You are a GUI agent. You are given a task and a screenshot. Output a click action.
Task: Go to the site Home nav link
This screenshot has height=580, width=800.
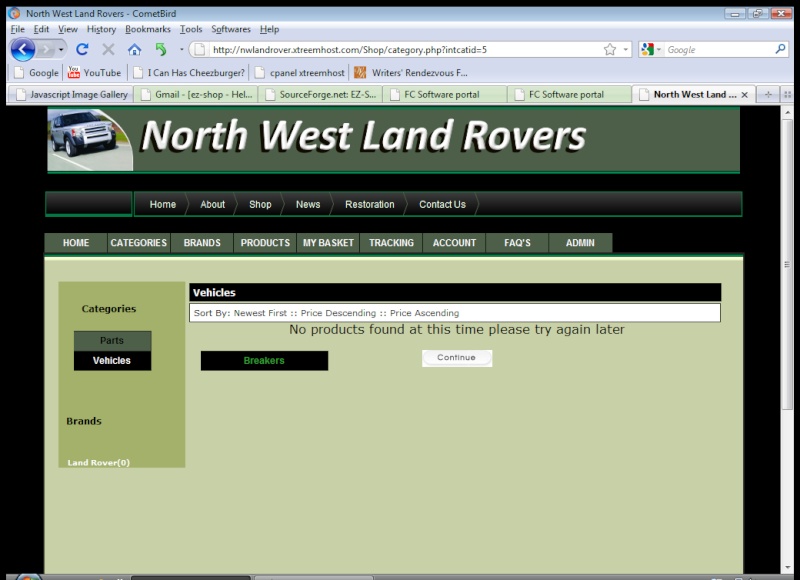coord(163,205)
